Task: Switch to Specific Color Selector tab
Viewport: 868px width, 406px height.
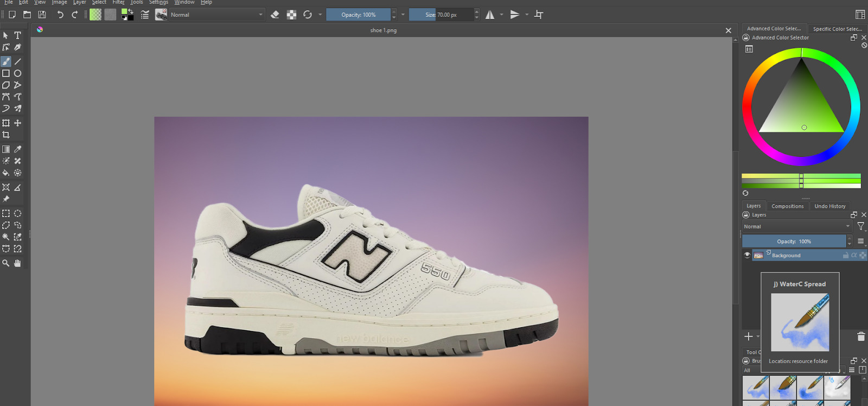Action: [837, 29]
